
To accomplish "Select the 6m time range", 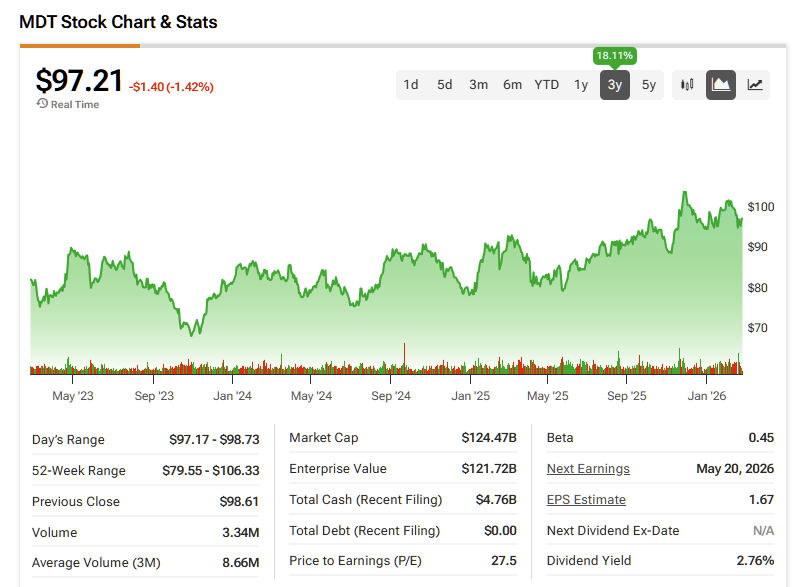I will pyautogui.click(x=512, y=85).
